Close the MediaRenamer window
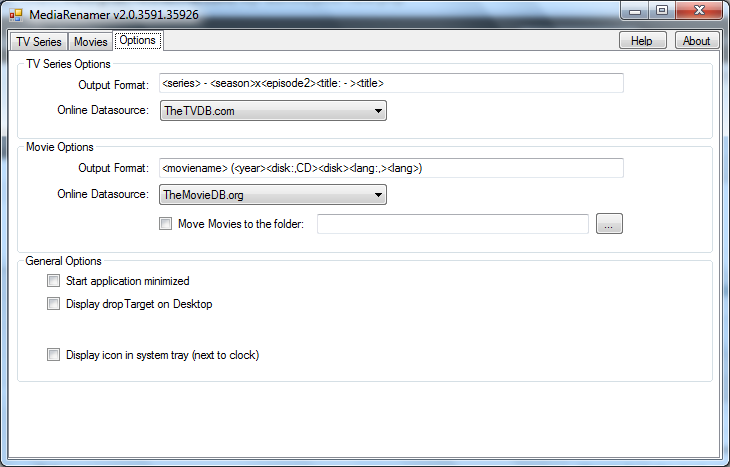730x467 pixels. (698, 11)
